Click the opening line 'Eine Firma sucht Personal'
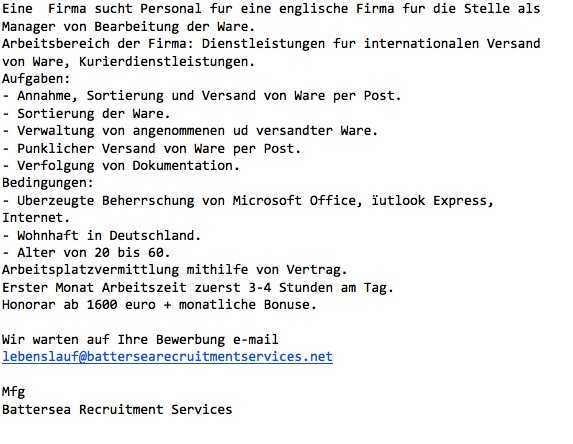 point(271,9)
